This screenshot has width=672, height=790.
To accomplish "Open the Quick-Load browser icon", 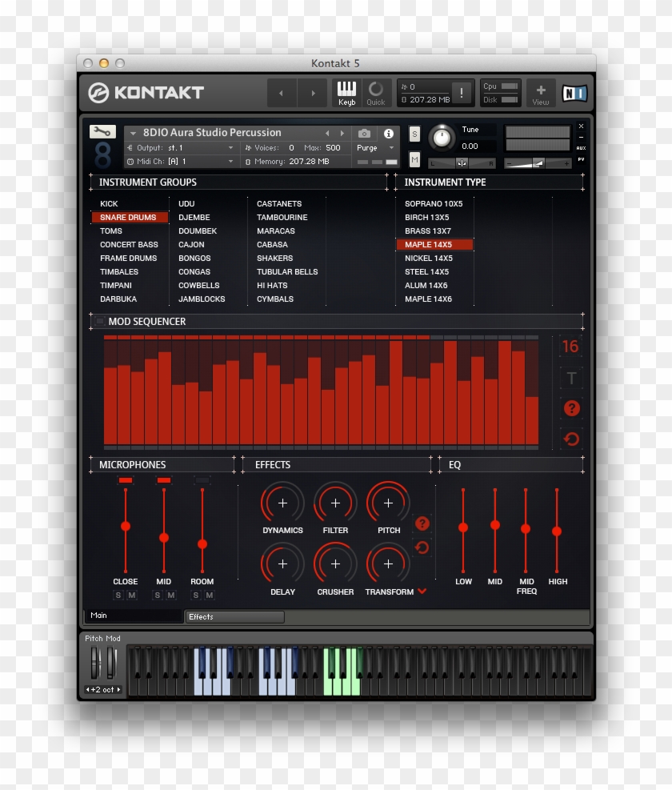I will (x=376, y=93).
